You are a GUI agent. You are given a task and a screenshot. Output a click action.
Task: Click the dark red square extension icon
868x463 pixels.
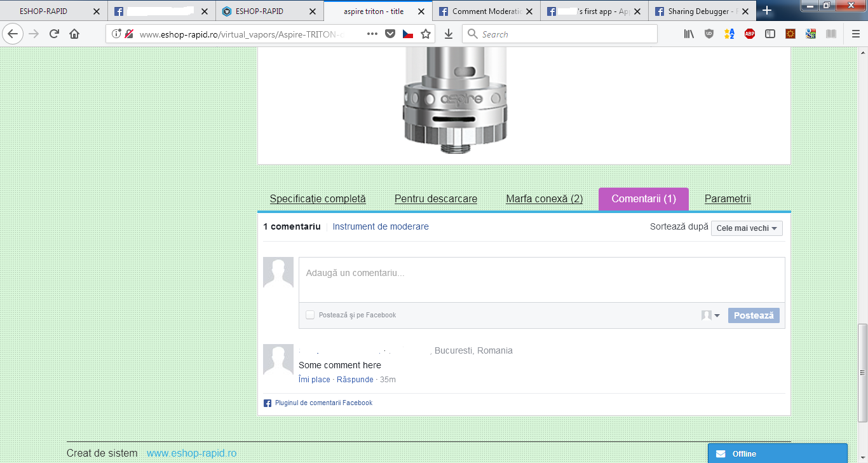pos(790,34)
